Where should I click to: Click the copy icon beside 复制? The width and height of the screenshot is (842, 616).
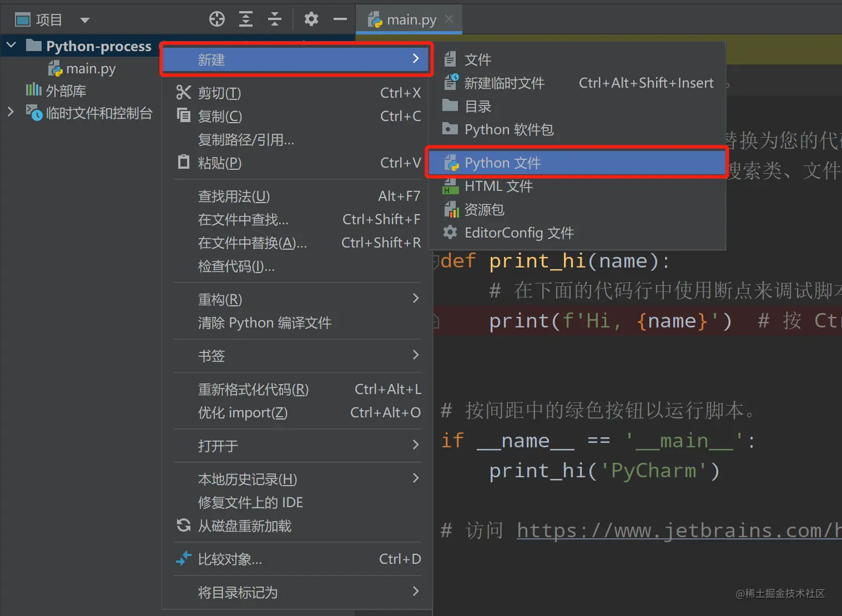click(x=184, y=115)
